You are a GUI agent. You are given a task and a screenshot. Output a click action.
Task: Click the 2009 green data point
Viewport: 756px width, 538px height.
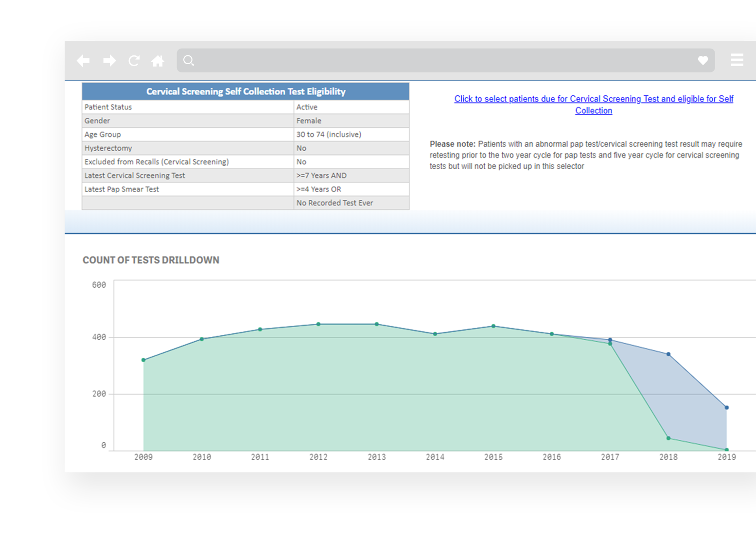tap(143, 360)
